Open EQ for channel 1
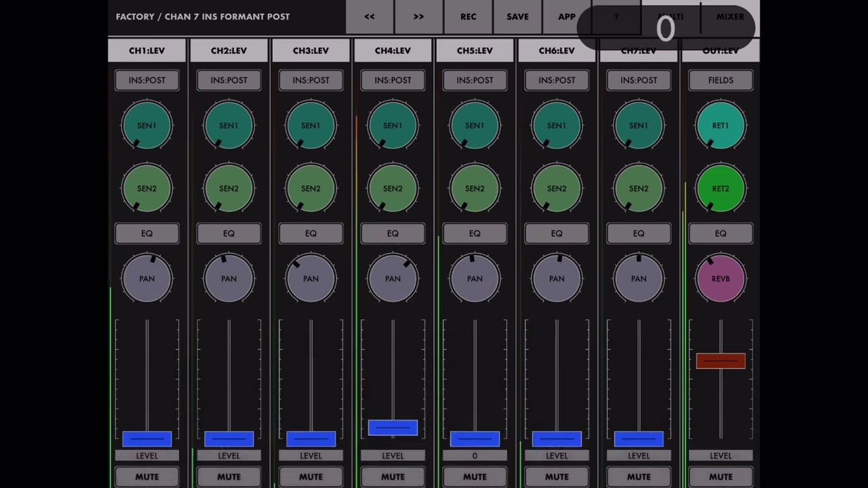 (x=146, y=233)
